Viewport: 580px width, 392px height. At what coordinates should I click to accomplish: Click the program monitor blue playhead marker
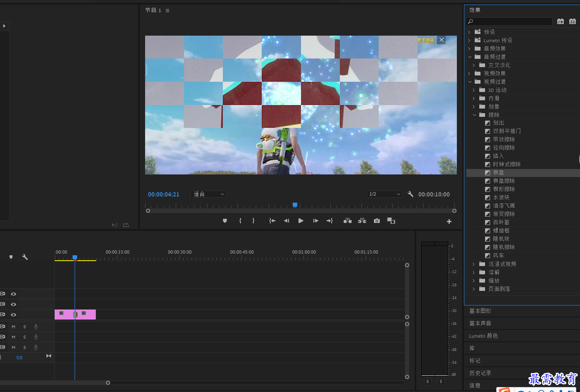[x=295, y=205]
